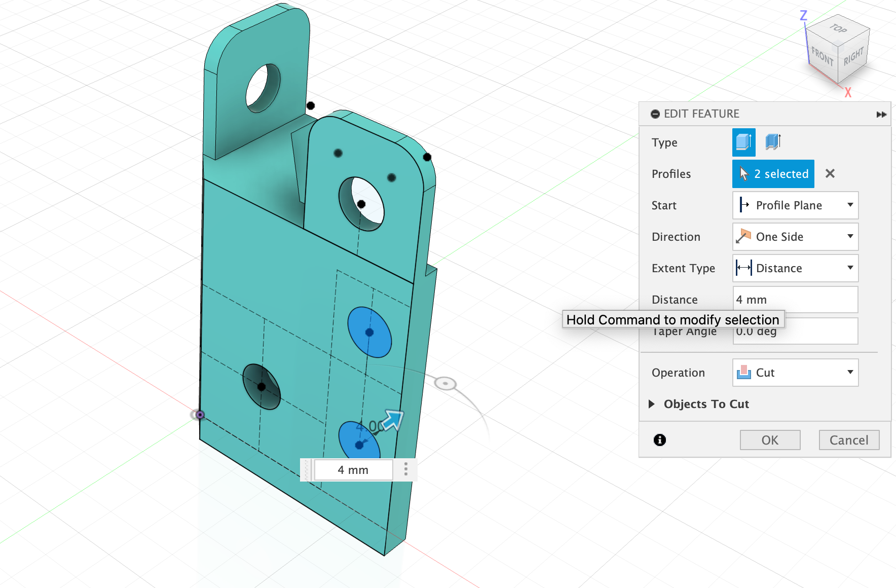Click OK to confirm the feature
This screenshot has width=896, height=588.
[x=770, y=440]
